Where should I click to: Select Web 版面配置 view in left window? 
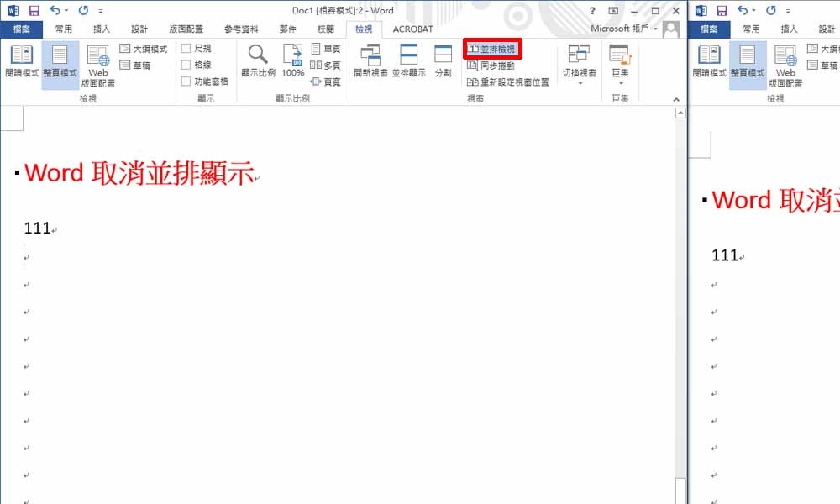[x=98, y=66]
